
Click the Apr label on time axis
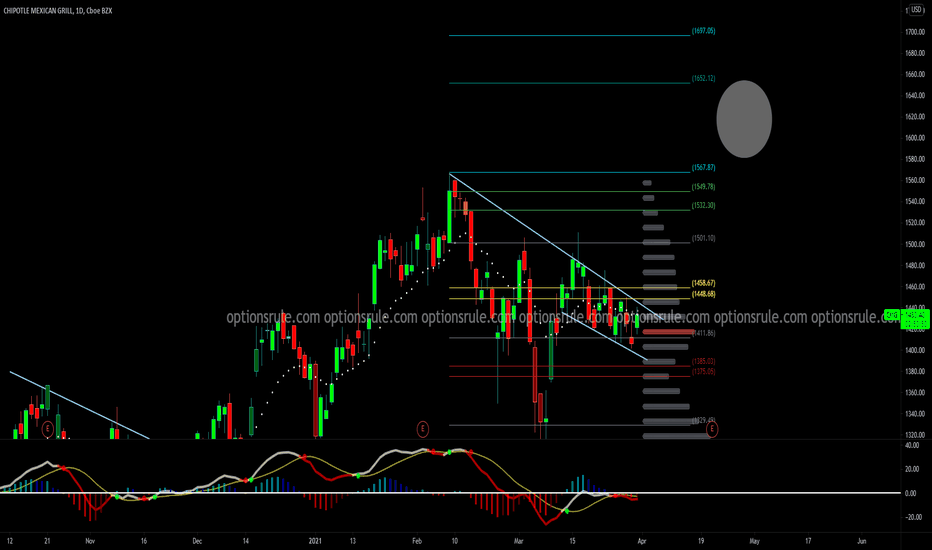tap(641, 541)
